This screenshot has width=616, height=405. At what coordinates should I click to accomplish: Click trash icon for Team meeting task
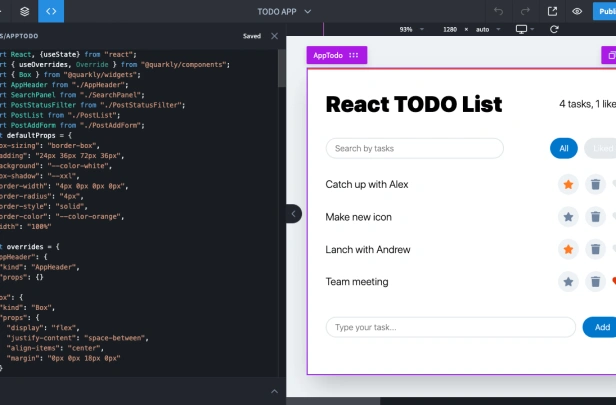(596, 282)
